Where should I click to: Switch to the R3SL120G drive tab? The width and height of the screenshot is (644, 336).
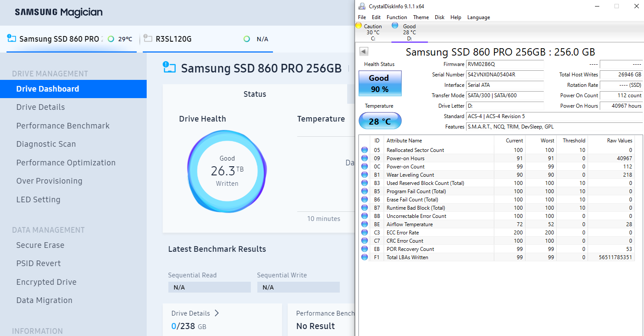click(x=174, y=39)
